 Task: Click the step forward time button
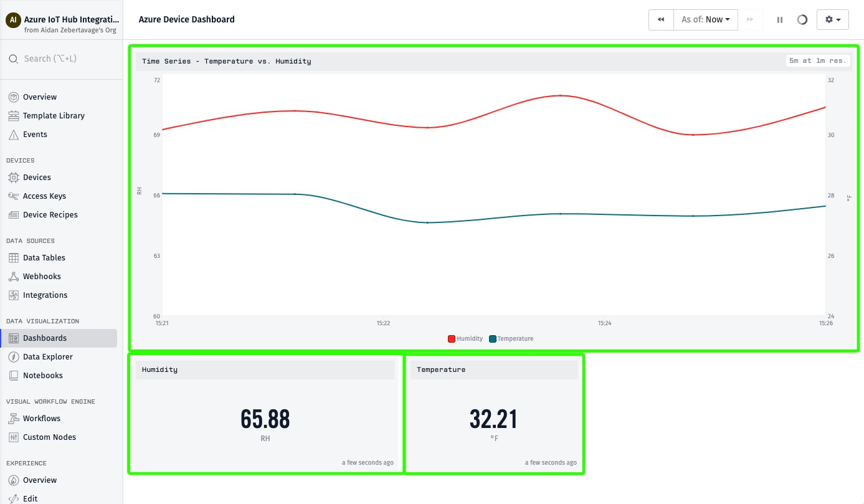click(750, 20)
